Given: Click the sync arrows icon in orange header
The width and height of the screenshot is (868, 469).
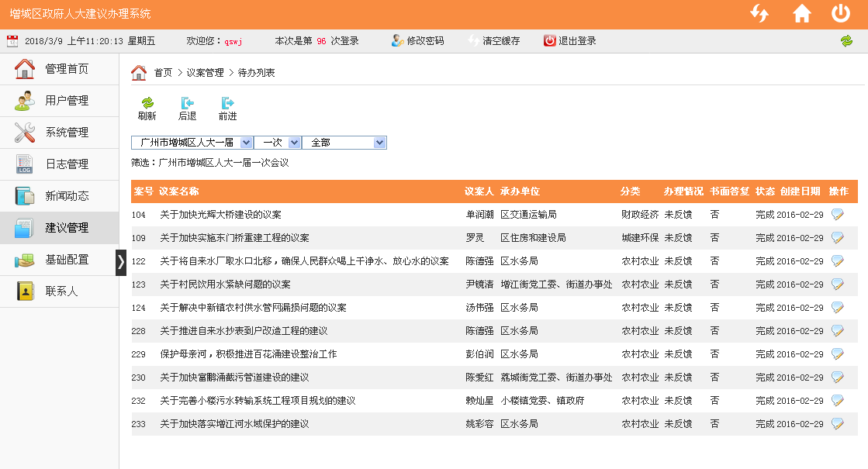Looking at the screenshot, I should (x=759, y=13).
